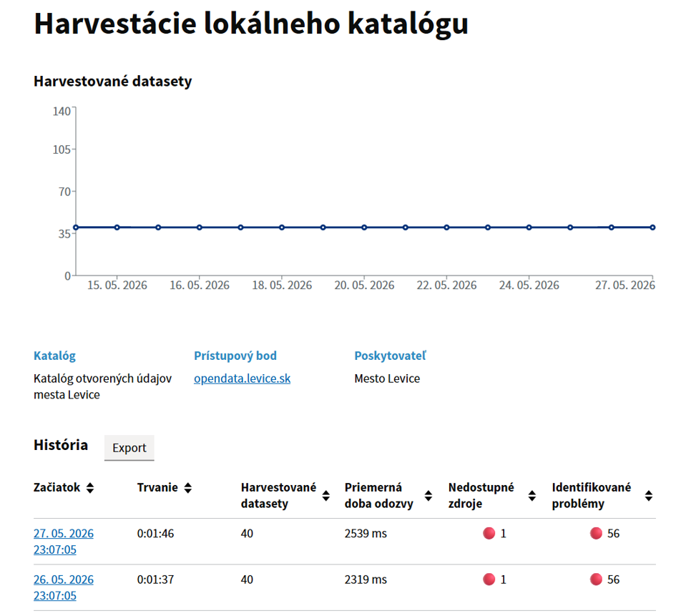Sort table by Začiatok column arrows

pos(90,487)
